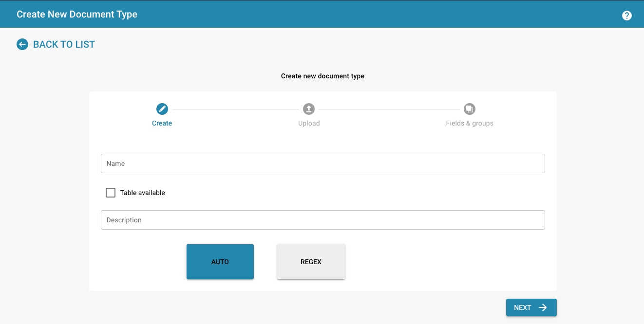Click the back arrow circle icon
This screenshot has height=324, width=644.
coord(22,44)
